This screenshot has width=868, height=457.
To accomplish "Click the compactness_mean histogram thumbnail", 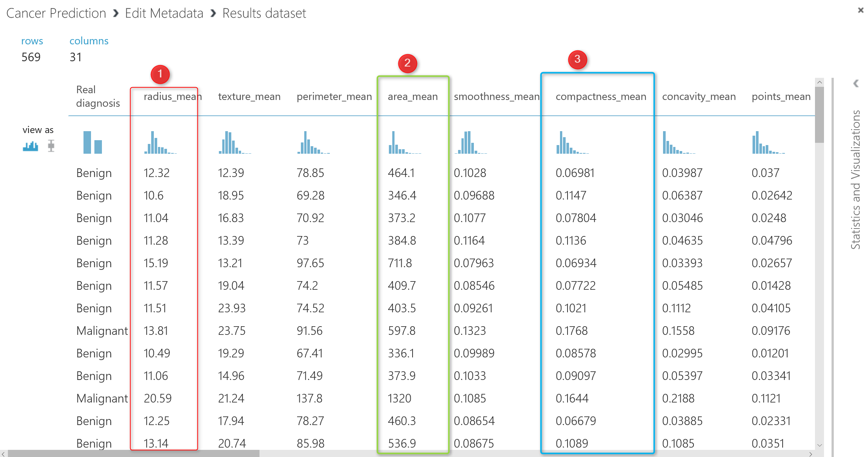I will [x=572, y=142].
